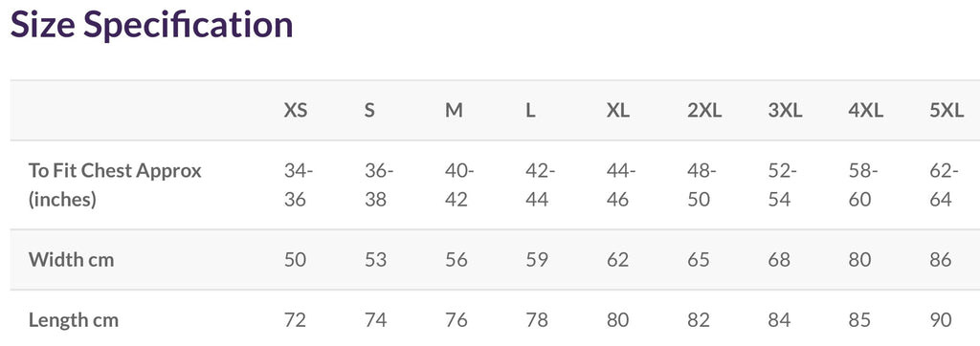Click the 34-36 chest value for XS
This screenshot has width=980, height=346.
[299, 184]
